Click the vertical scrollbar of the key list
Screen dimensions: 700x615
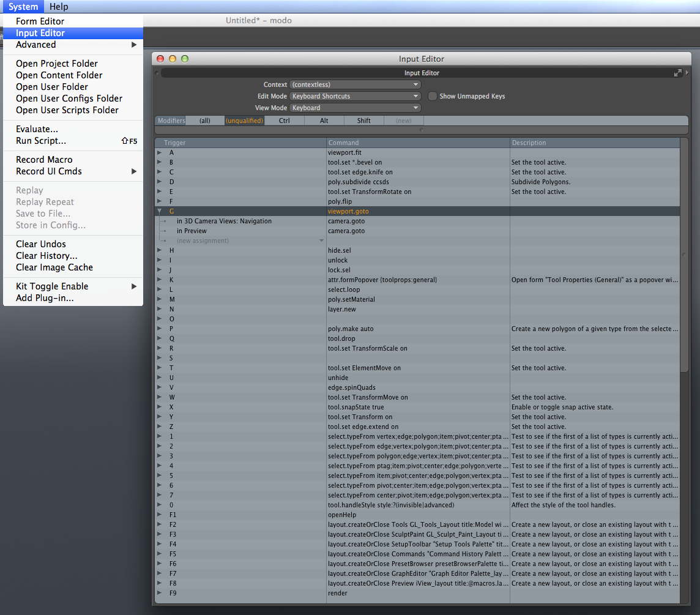(x=684, y=255)
